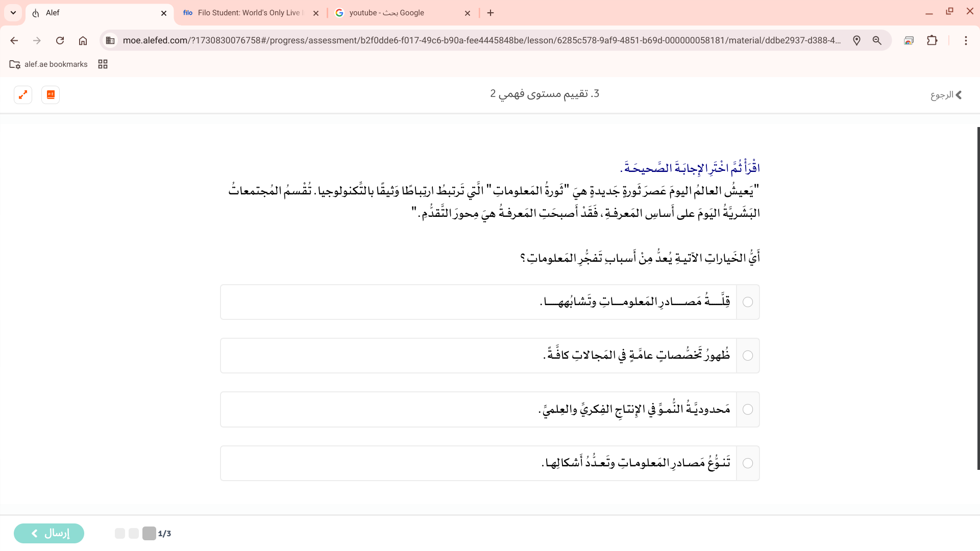This screenshot has height=551, width=980.
Task: Click the page vertical scrollbar
Action: 978,298
